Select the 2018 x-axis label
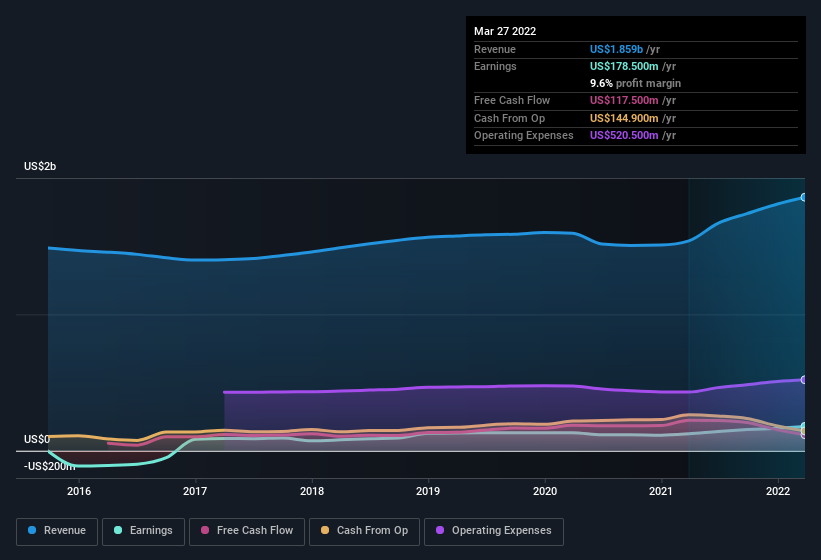821x560 pixels. (312, 491)
